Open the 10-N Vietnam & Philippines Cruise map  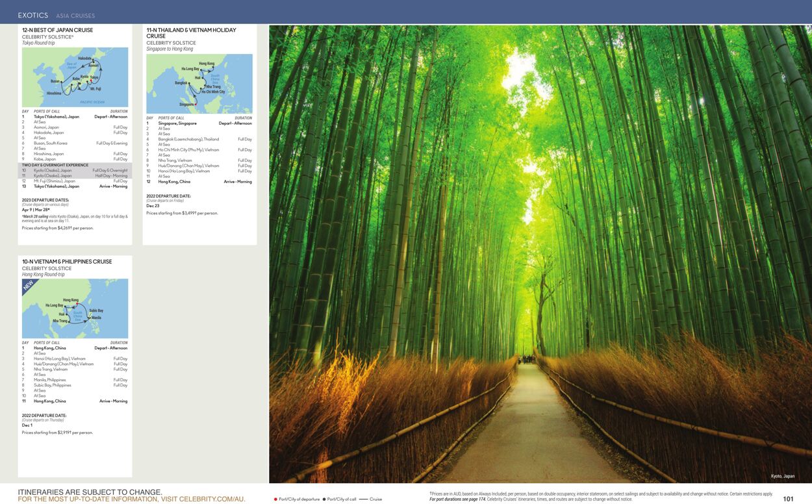[75, 309]
